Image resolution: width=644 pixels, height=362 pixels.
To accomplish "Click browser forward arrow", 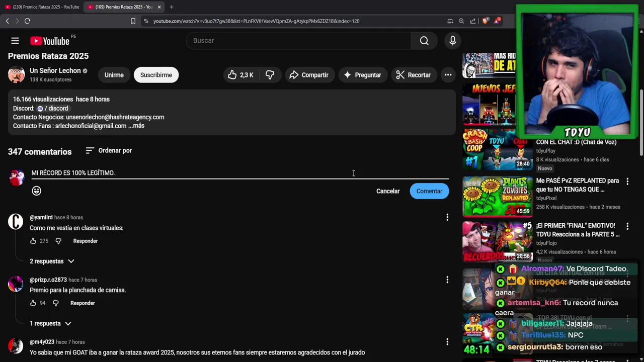I will [x=17, y=21].
